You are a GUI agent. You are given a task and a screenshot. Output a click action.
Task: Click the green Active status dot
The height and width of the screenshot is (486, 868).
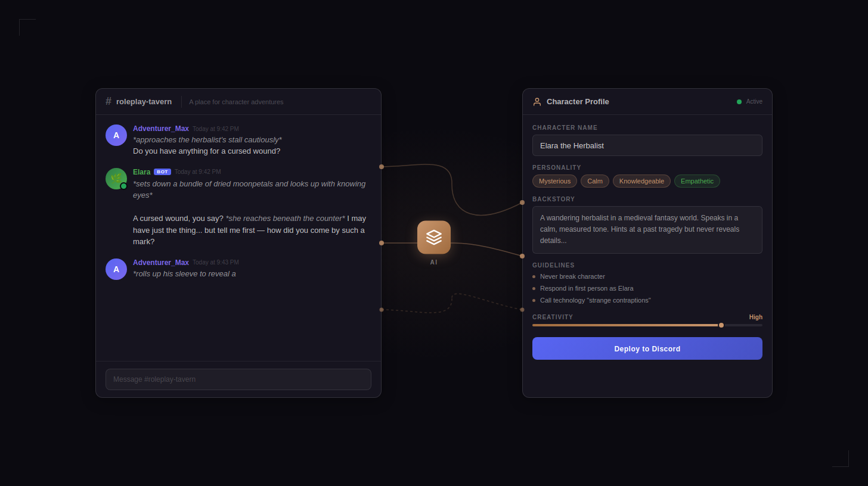(x=740, y=101)
